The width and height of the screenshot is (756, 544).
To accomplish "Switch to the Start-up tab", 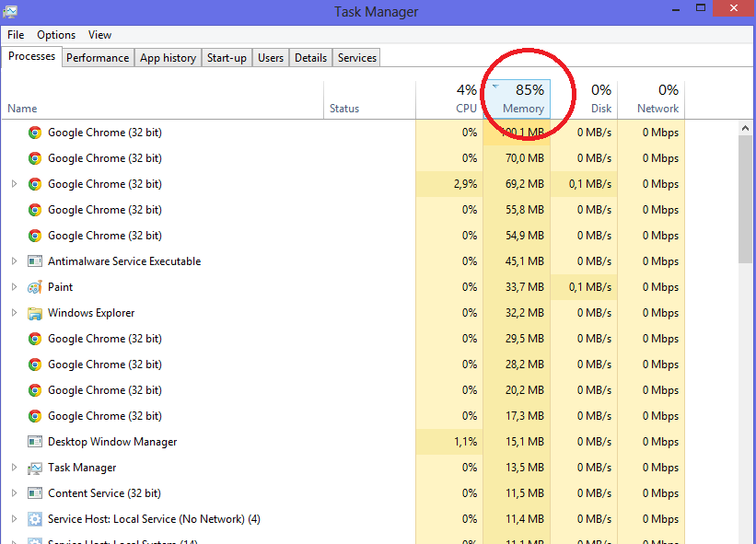I will (227, 58).
